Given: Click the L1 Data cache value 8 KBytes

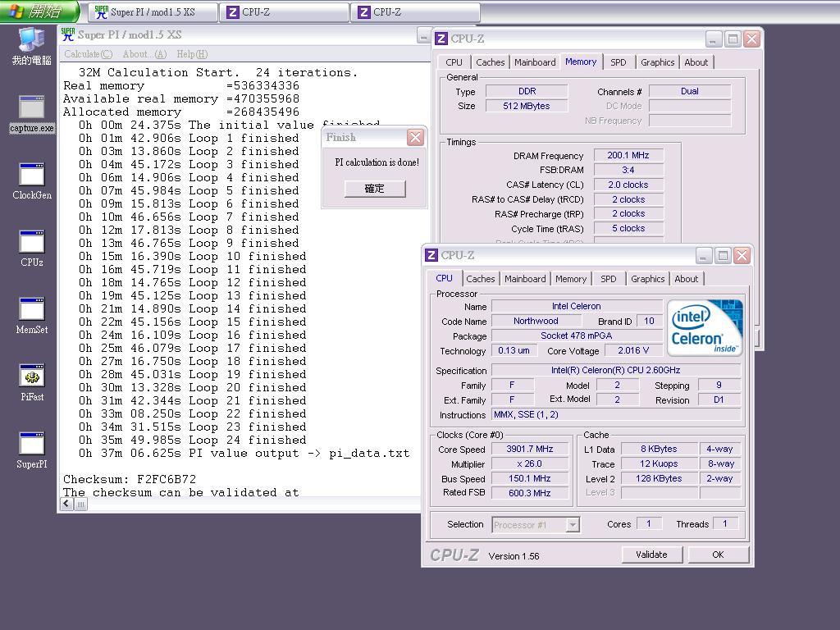Looking at the screenshot, I should tap(659, 449).
